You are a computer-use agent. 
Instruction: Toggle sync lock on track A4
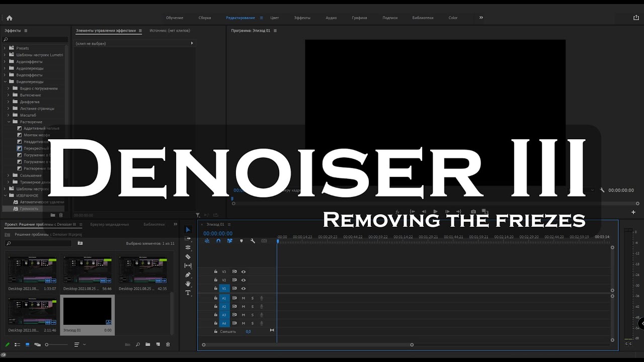(x=234, y=323)
